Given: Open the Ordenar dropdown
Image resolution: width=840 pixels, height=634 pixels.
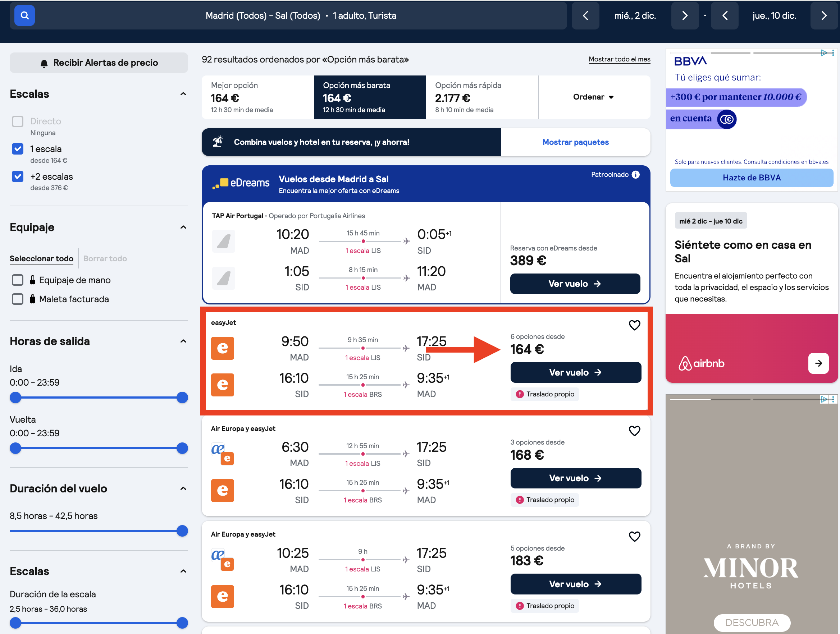Looking at the screenshot, I should pos(594,97).
